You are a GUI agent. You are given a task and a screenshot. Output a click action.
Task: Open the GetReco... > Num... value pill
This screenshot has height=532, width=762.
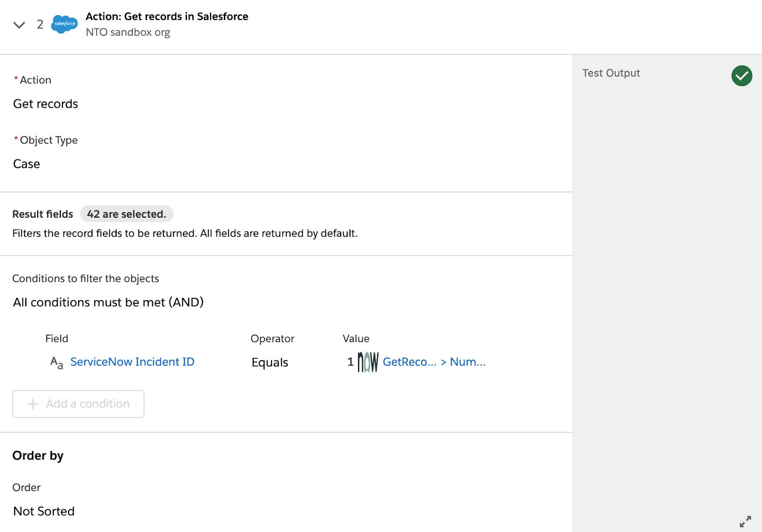pyautogui.click(x=434, y=362)
